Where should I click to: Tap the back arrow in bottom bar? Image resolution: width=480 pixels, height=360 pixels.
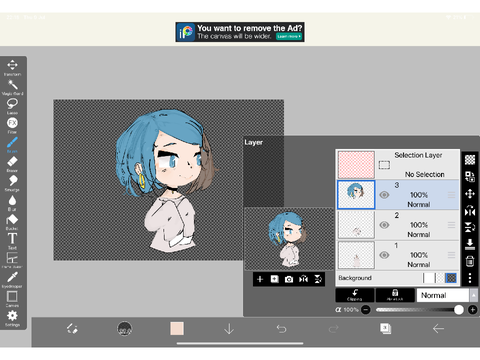(438, 329)
